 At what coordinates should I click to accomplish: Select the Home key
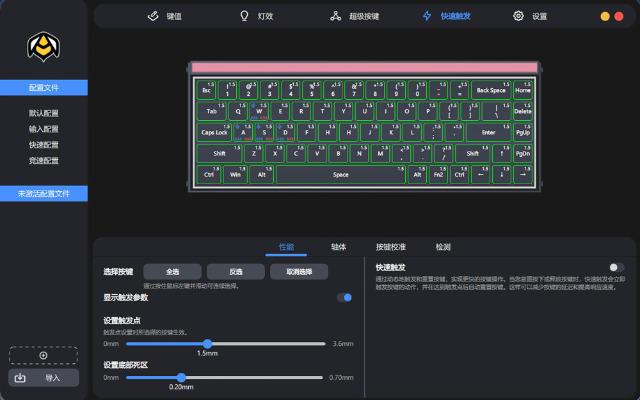(523, 90)
